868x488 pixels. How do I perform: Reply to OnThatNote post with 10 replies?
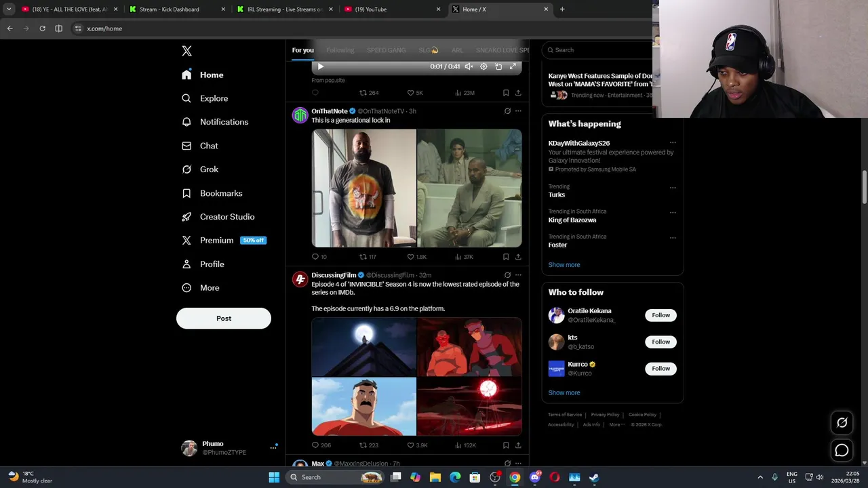(x=319, y=257)
